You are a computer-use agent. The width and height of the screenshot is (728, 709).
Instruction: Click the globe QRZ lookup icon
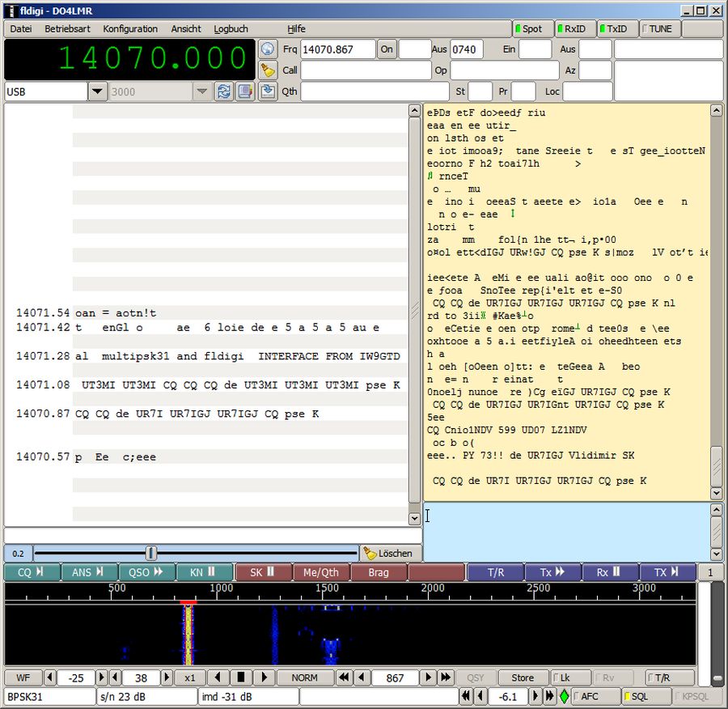pyautogui.click(x=268, y=49)
